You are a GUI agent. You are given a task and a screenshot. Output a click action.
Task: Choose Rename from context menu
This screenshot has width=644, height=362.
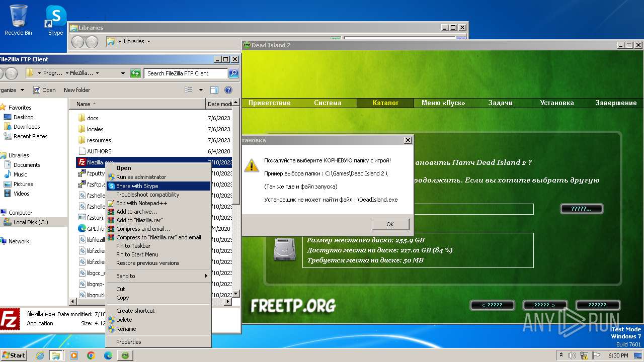(158, 329)
